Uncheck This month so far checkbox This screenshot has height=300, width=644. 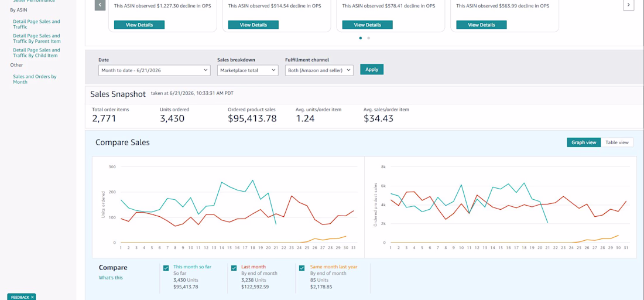166,268
